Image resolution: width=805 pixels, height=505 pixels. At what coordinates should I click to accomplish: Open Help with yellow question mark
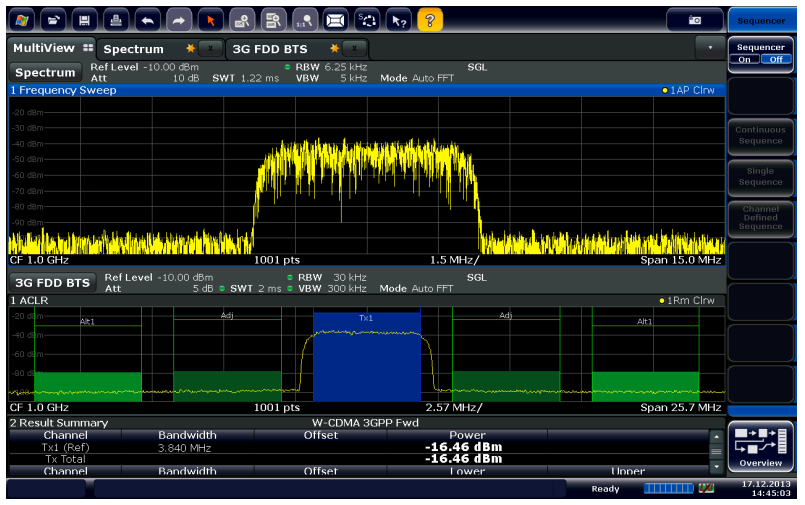[430, 21]
